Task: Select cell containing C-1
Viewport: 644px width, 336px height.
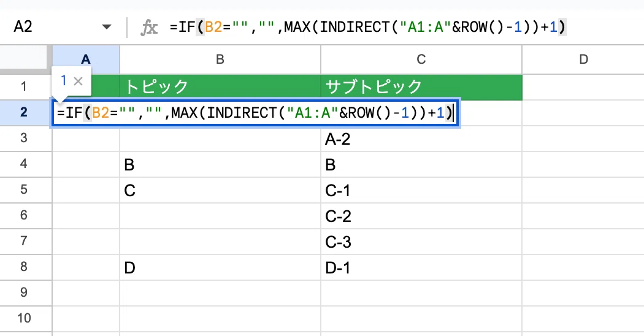Action: click(421, 190)
